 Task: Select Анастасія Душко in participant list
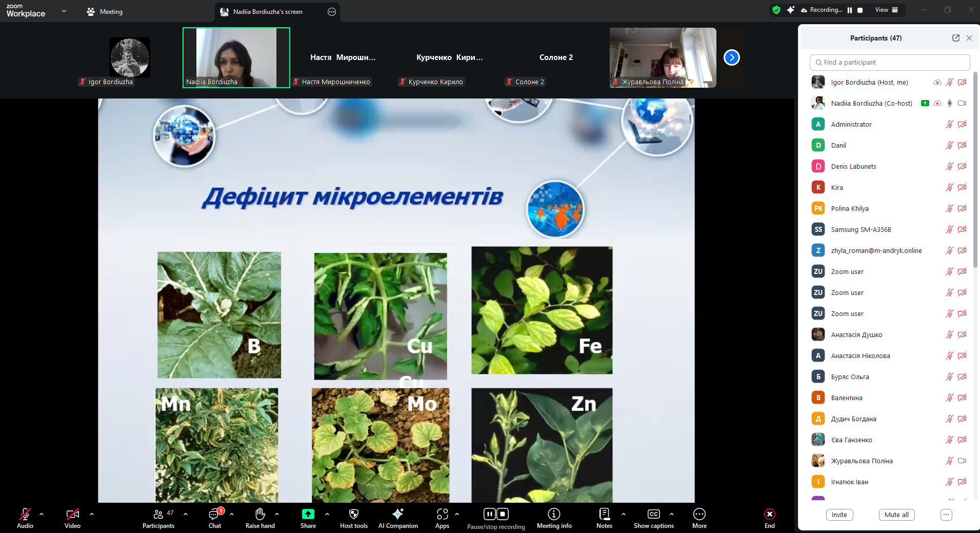tap(890, 334)
